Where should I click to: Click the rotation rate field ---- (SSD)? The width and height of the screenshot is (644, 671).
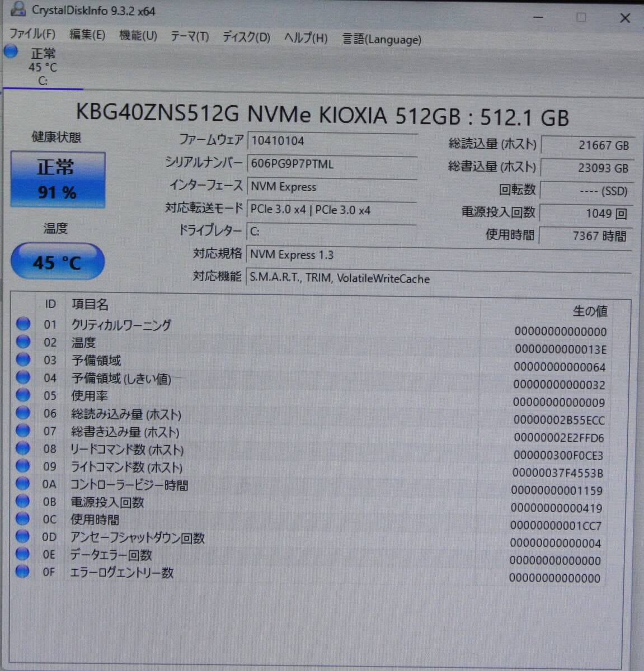(587, 191)
